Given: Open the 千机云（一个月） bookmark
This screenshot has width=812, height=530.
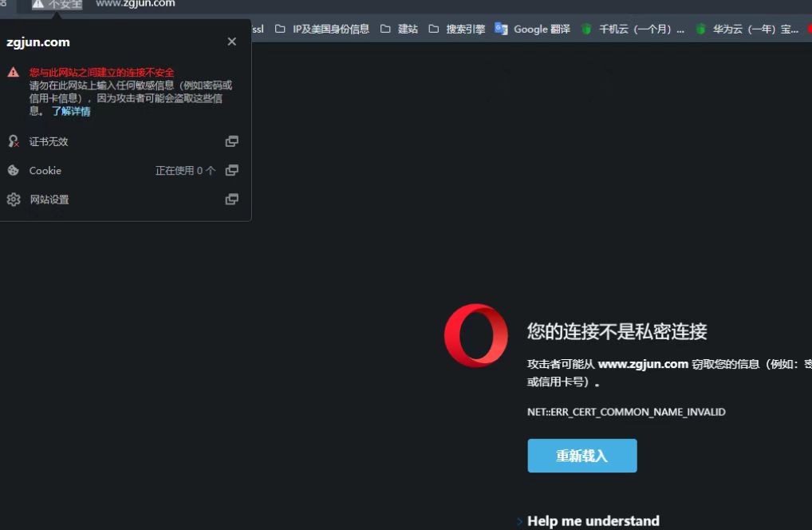Looking at the screenshot, I should [x=633, y=29].
